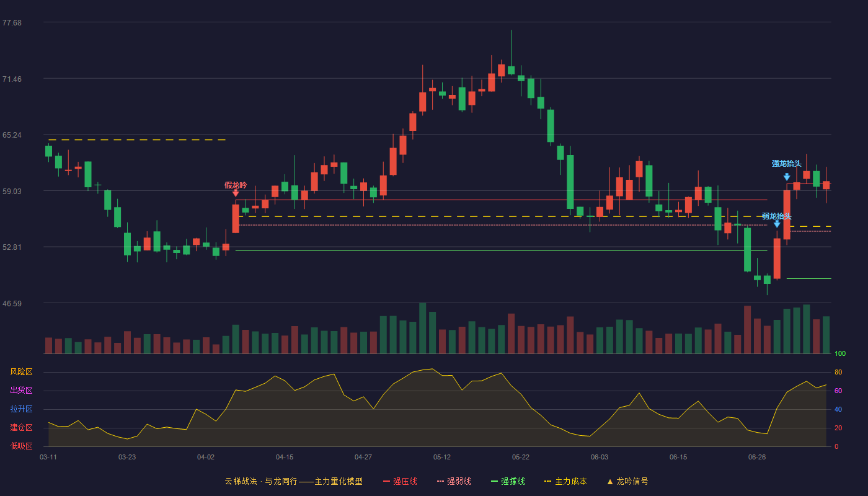
Task: Select the 低吸区 zone label
Action: 22,446
